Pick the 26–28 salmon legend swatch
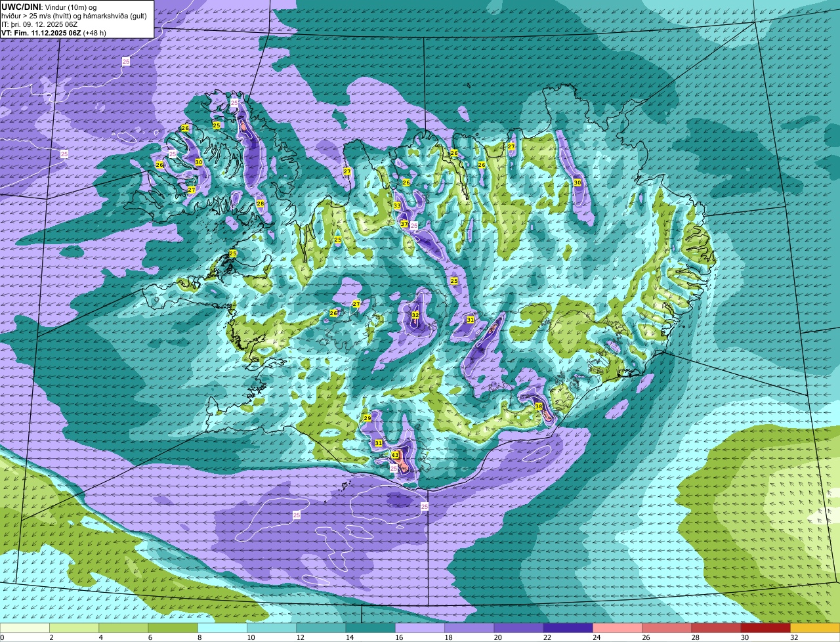This screenshot has height=642, width=840. click(x=667, y=628)
